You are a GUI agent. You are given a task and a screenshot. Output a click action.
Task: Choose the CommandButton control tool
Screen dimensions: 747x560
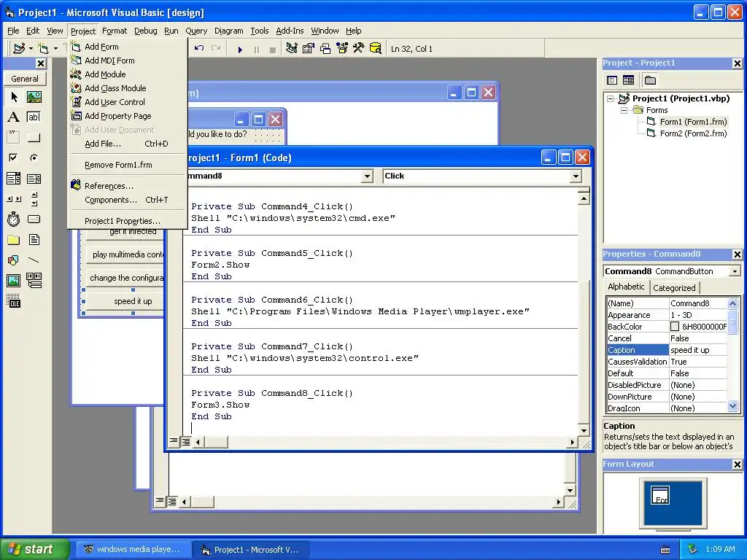coord(34,138)
